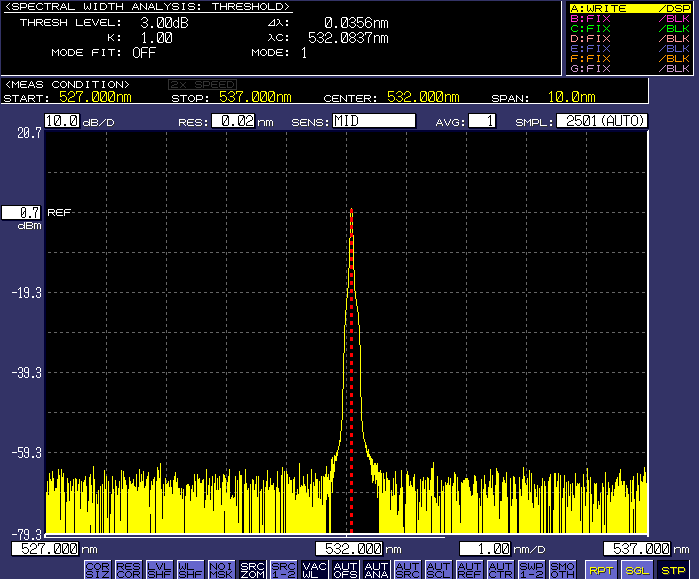Click the SRC ZOM icon

click(252, 569)
